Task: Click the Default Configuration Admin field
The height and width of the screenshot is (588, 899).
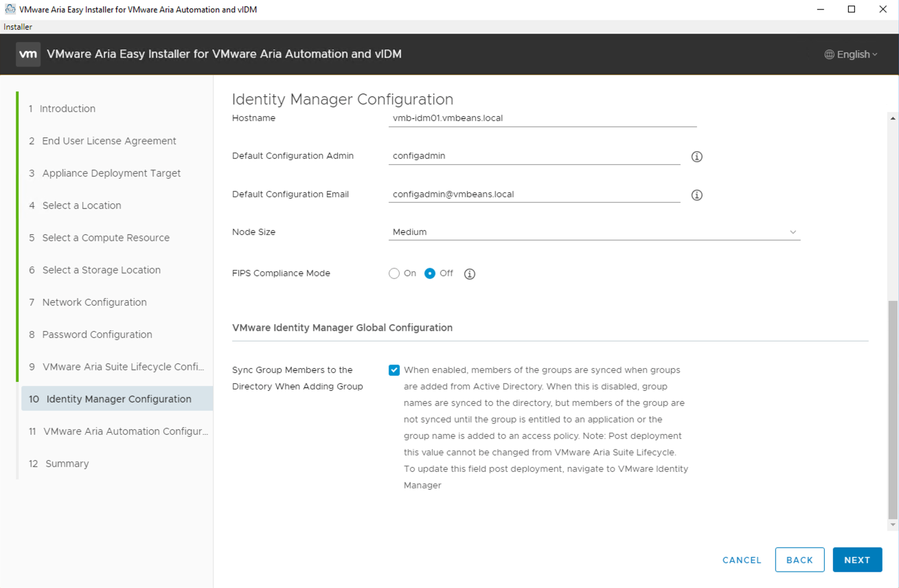Action: click(x=534, y=156)
